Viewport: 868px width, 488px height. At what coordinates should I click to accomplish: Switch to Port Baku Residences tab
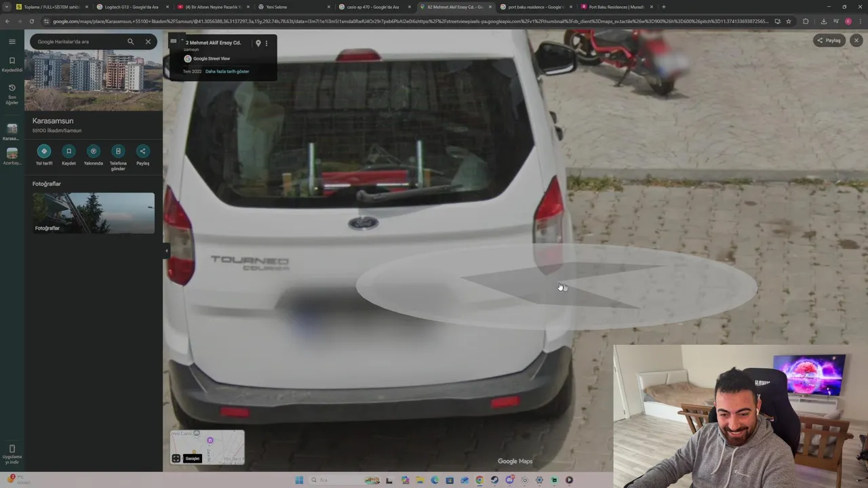(x=616, y=7)
